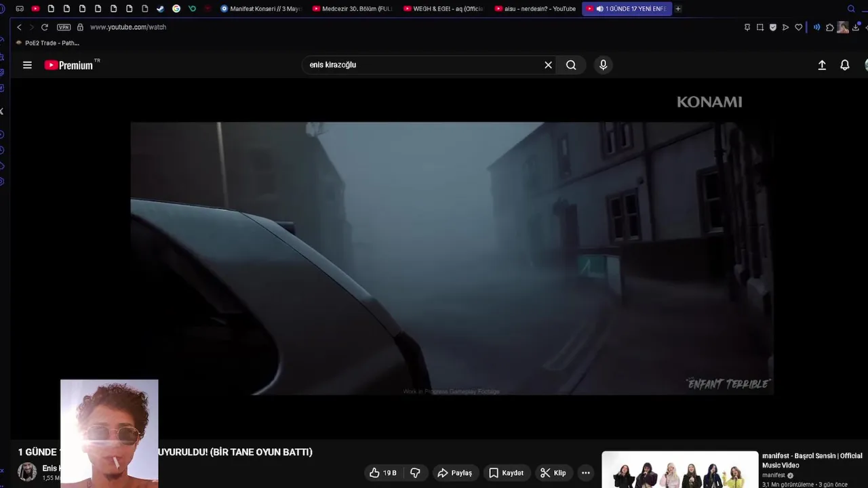Open the pinned Google tab
The width and height of the screenshot is (868, 488).
pos(176,9)
